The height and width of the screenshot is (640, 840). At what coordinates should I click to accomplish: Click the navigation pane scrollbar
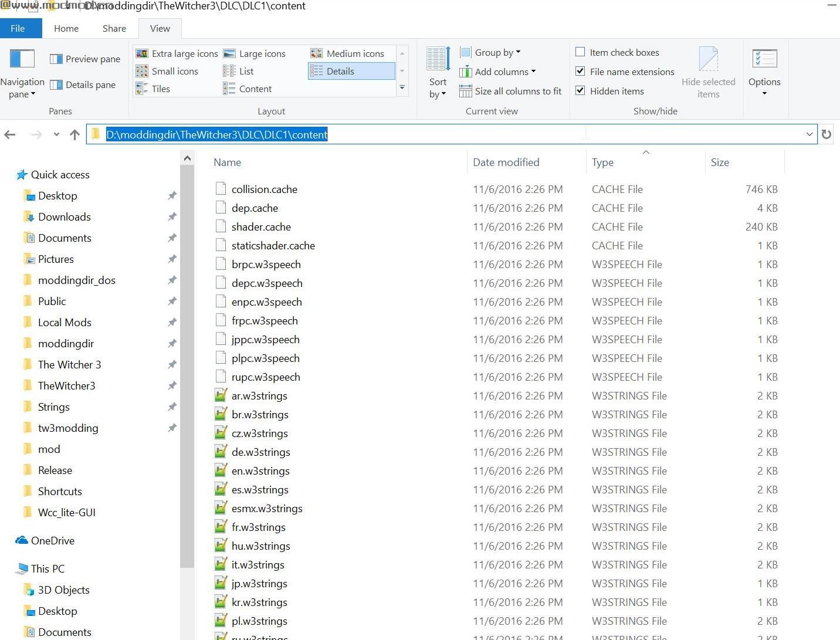[187, 367]
